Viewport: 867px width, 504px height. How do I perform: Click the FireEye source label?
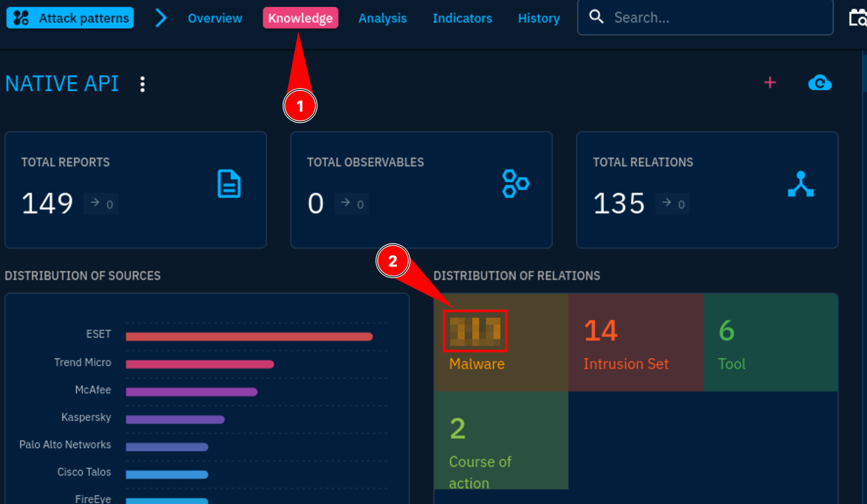coord(93,499)
